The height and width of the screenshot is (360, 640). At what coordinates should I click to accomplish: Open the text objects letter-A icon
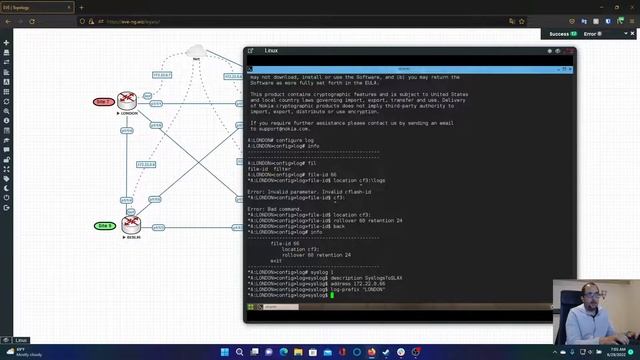pyautogui.click(x=6, y=82)
